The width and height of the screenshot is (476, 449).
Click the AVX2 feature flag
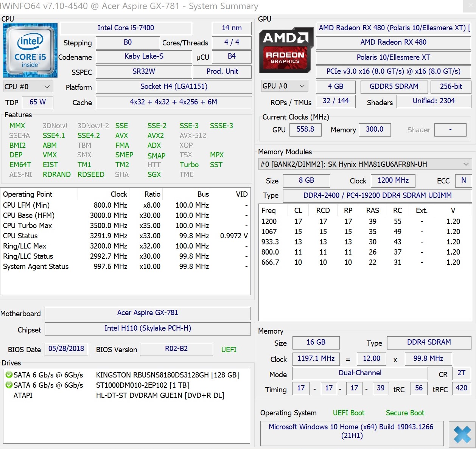[x=156, y=135]
